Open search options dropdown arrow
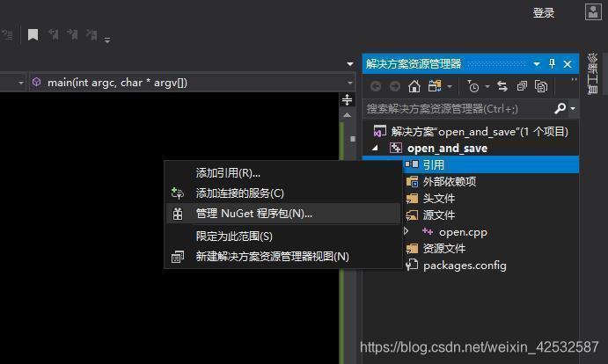The image size is (608, 364). point(573,108)
